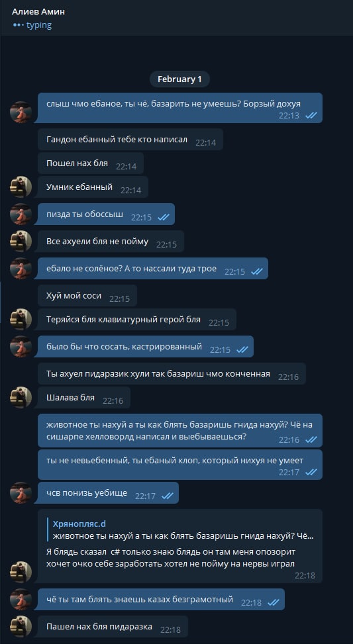Select the 'Гандон ебанный тебе кто написал' message bubble
This screenshot has height=644, width=353.
[x=130, y=139]
